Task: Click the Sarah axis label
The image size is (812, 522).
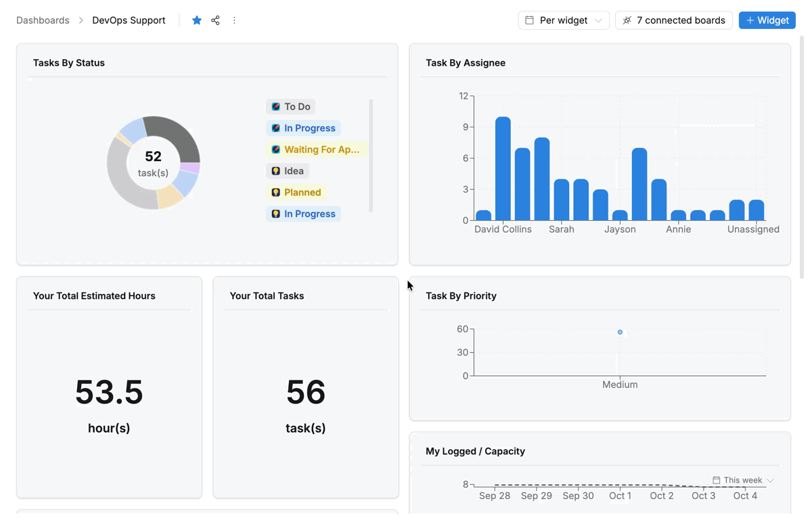Action: point(562,230)
